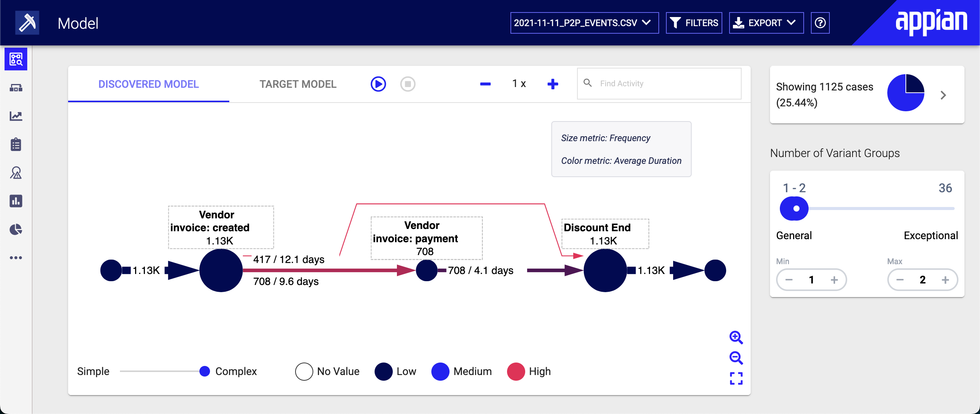Switch to the TARGET MODEL tab
The width and height of the screenshot is (980, 414).
click(298, 84)
